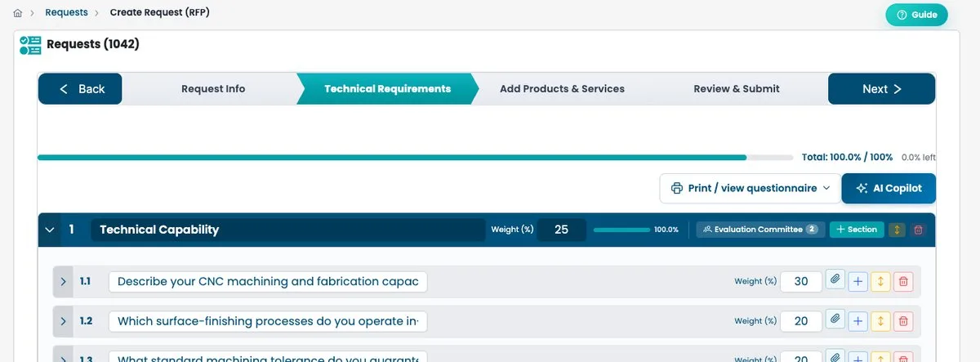Open the Requests breadcrumb link
Viewport: 980px width, 362px height.
pos(66,12)
